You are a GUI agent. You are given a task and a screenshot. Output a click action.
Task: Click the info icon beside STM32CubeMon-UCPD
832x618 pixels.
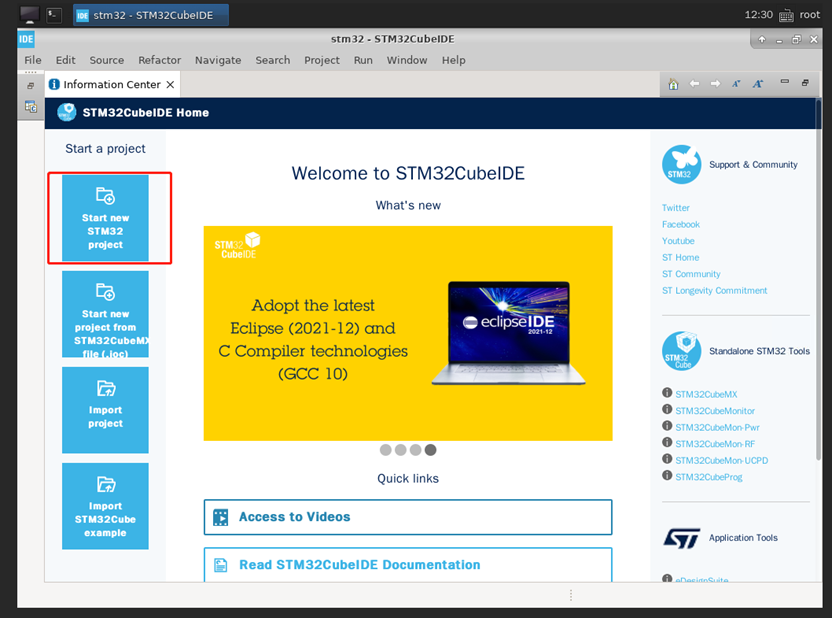point(667,458)
